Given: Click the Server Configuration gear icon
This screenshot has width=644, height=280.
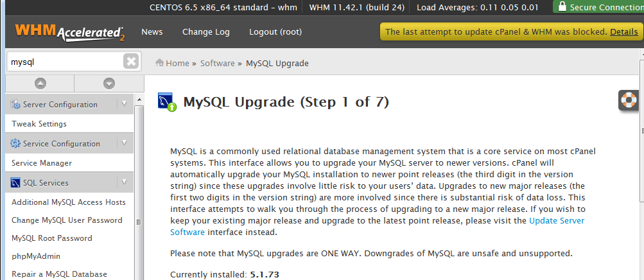Looking at the screenshot, I should click(x=16, y=105).
